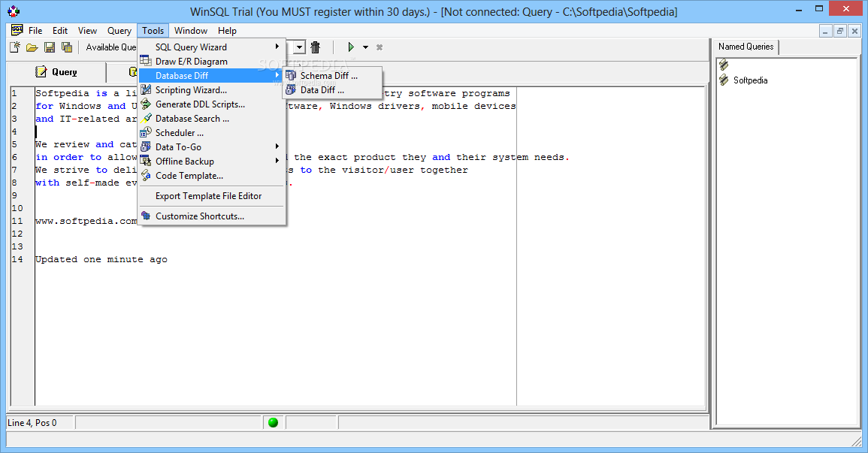Click line number 14 in the gutter

coord(17,259)
